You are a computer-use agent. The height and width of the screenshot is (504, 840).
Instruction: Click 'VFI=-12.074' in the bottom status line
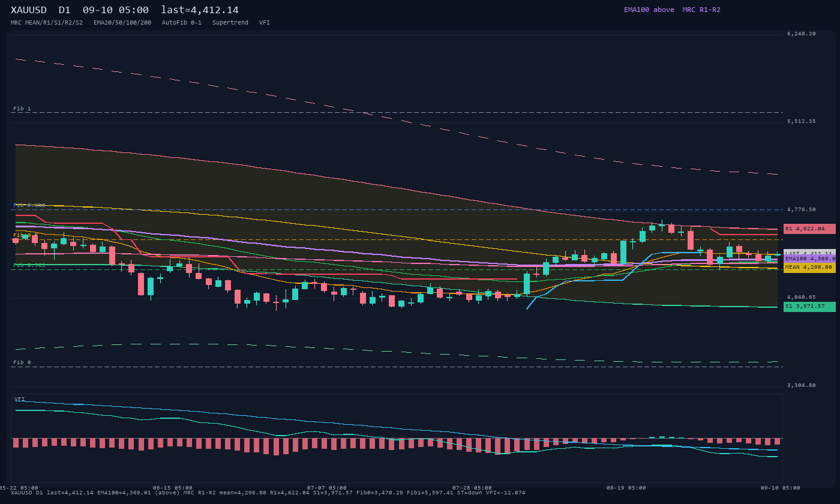point(506,493)
